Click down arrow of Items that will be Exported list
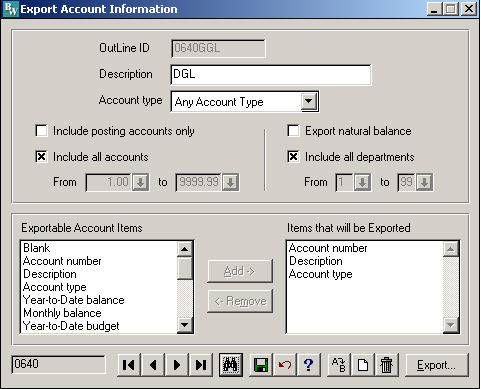This screenshot has height=389, width=481. (451, 324)
